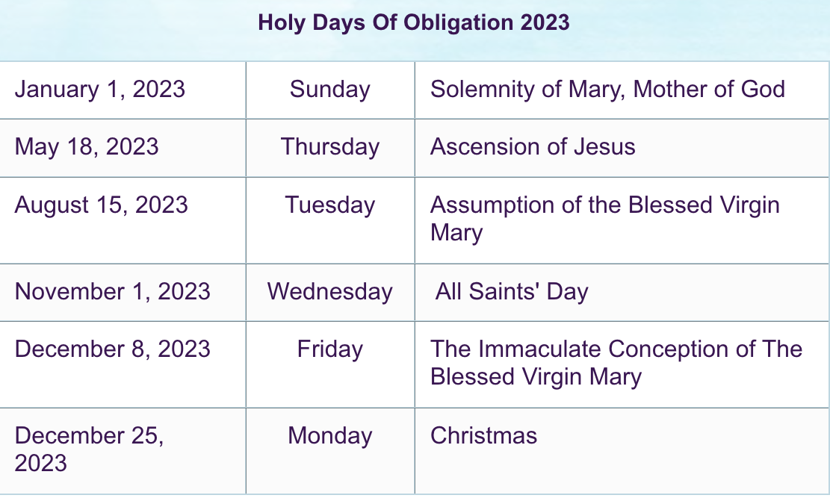Click the November 1, 2023 date

click(113, 291)
